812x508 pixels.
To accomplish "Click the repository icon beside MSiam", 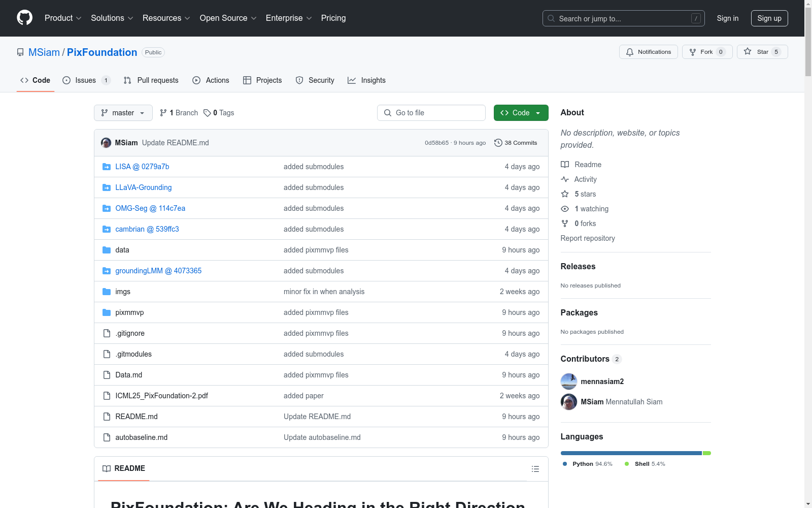I will click(x=20, y=52).
